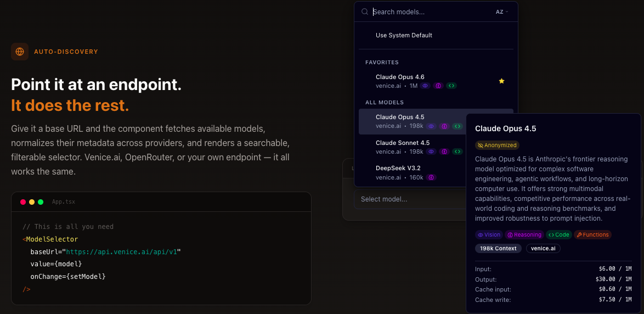
Task: Click the ALL MODELS section header
Action: tap(385, 102)
